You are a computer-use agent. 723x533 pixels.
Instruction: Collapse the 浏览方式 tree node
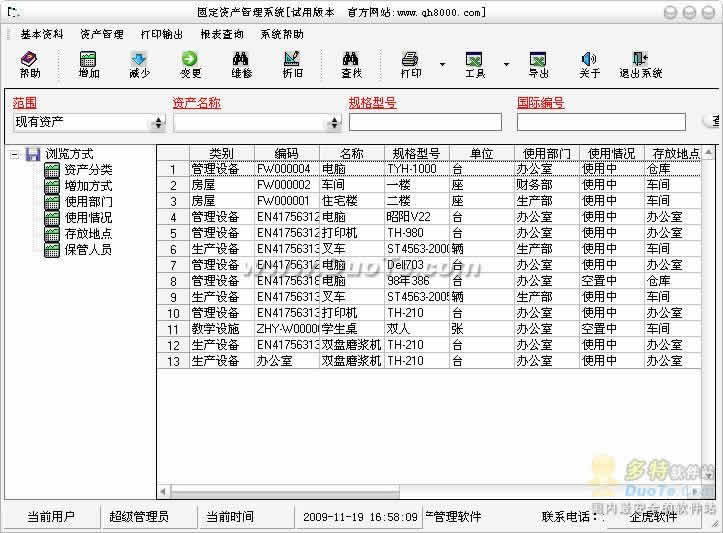[x=14, y=154]
